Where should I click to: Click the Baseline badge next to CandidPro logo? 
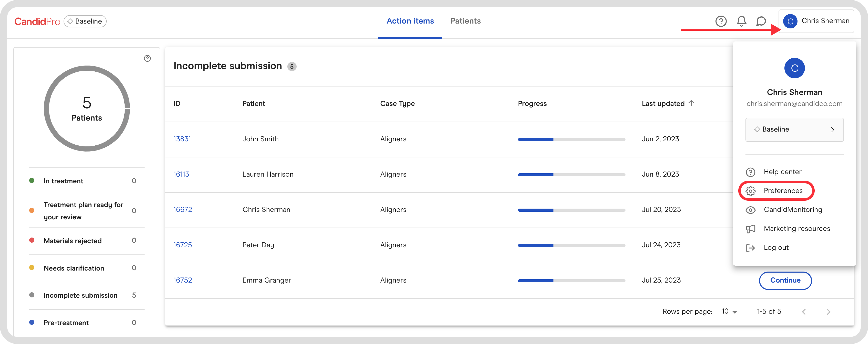click(85, 21)
